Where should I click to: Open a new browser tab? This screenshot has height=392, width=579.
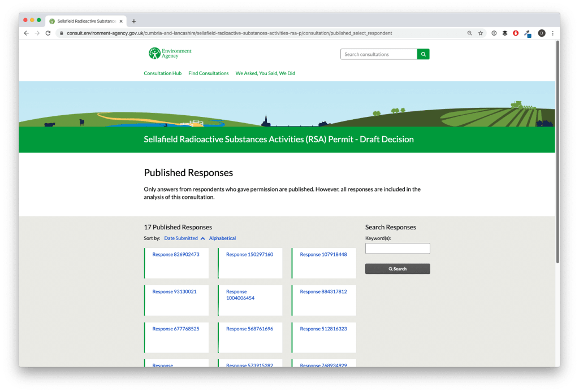(133, 21)
